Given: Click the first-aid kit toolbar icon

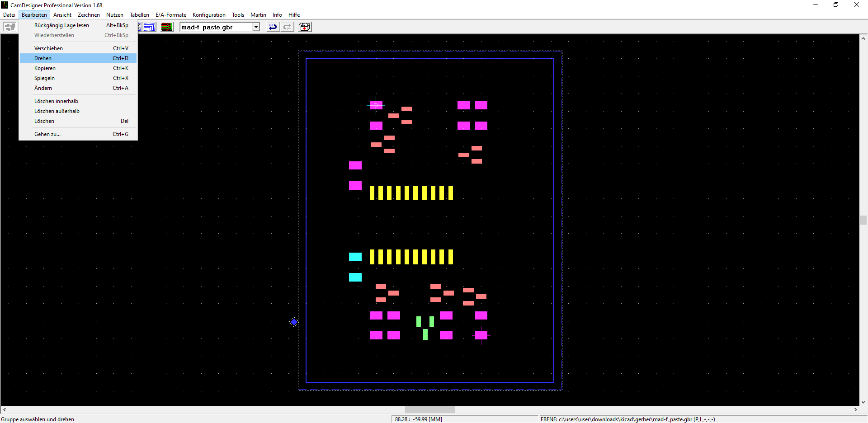Looking at the screenshot, I should pos(305,27).
